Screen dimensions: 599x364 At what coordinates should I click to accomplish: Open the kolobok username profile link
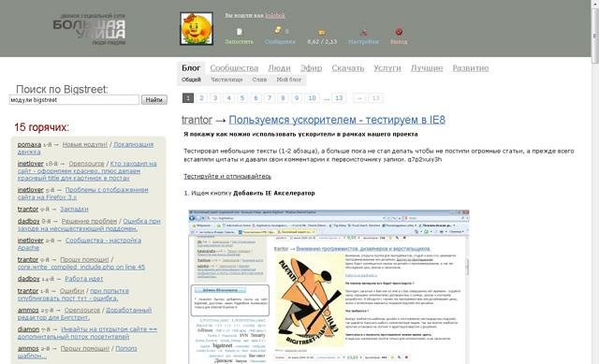pyautogui.click(x=275, y=15)
